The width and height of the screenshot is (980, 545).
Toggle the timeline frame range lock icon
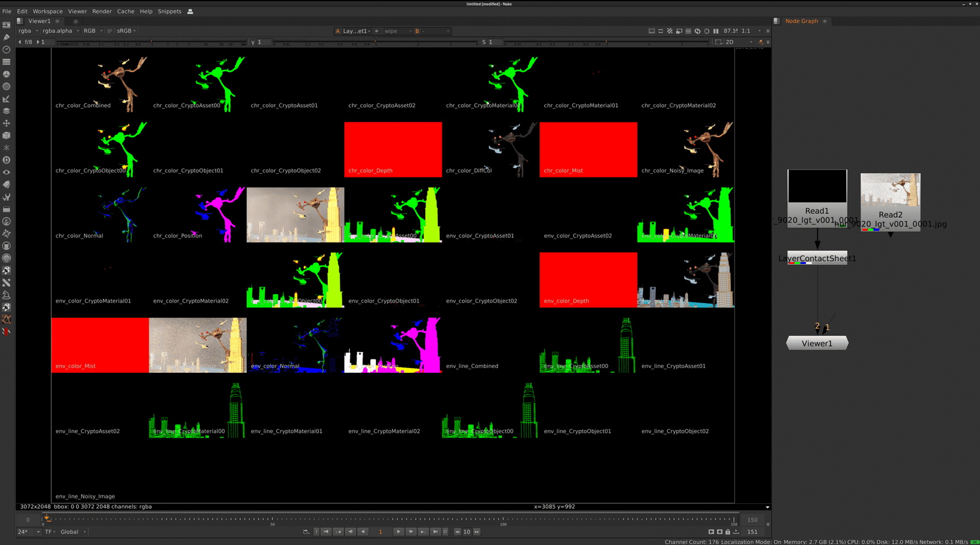click(x=728, y=532)
